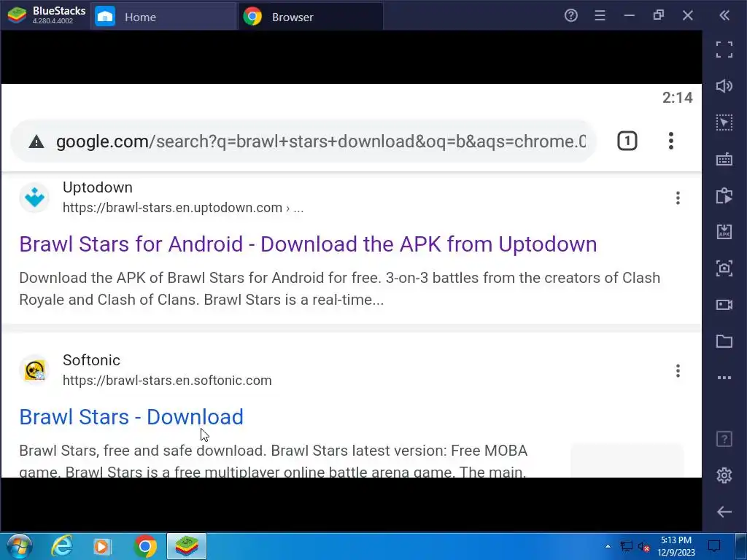Open Uptodown result options three dots
Screen dimensions: 747x560
point(678,198)
